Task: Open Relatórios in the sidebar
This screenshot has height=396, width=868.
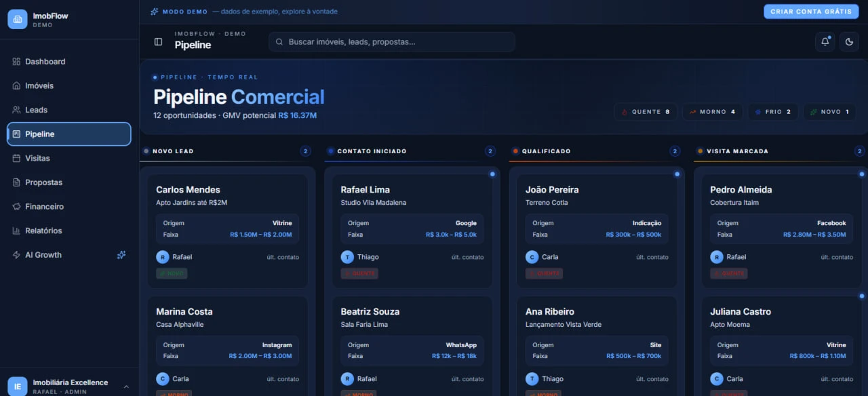Action: tap(68, 231)
